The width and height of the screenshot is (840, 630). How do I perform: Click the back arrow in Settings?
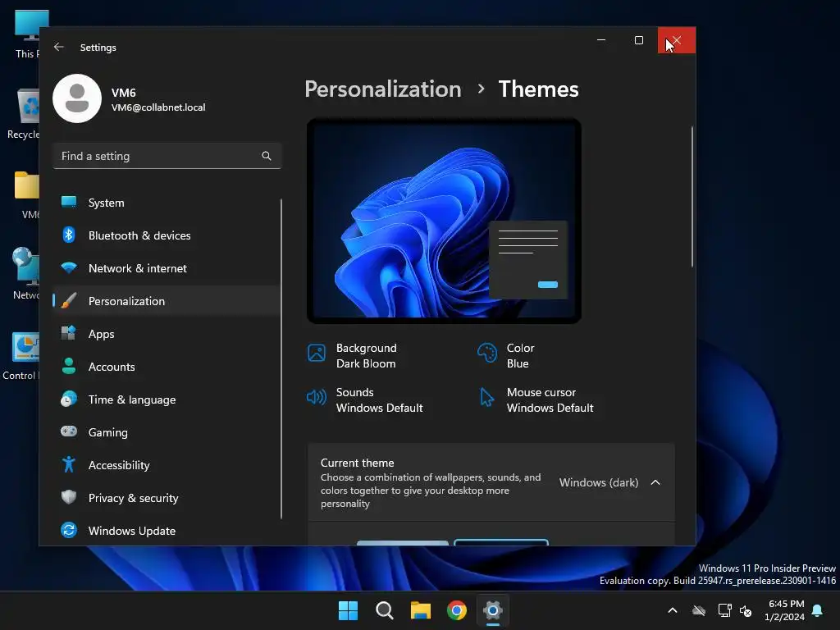pos(59,47)
